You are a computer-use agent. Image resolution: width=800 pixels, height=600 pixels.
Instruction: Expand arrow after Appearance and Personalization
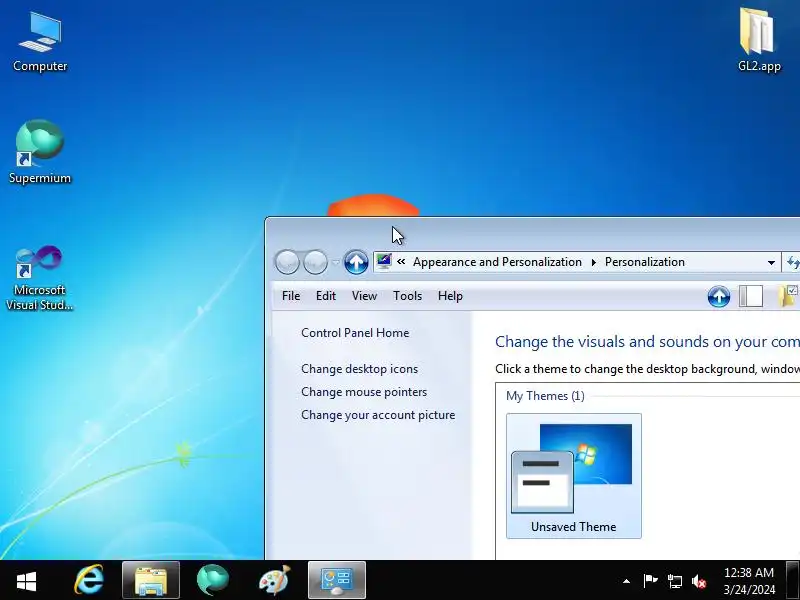click(x=593, y=262)
